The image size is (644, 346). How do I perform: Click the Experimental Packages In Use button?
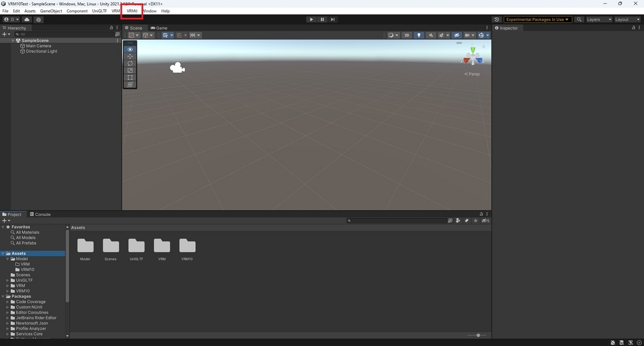537,19
